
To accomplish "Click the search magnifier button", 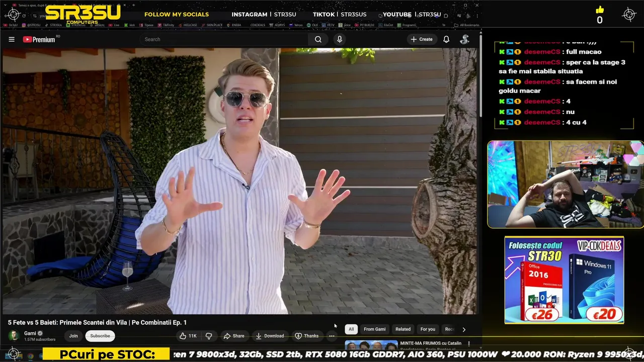I will coord(318,39).
